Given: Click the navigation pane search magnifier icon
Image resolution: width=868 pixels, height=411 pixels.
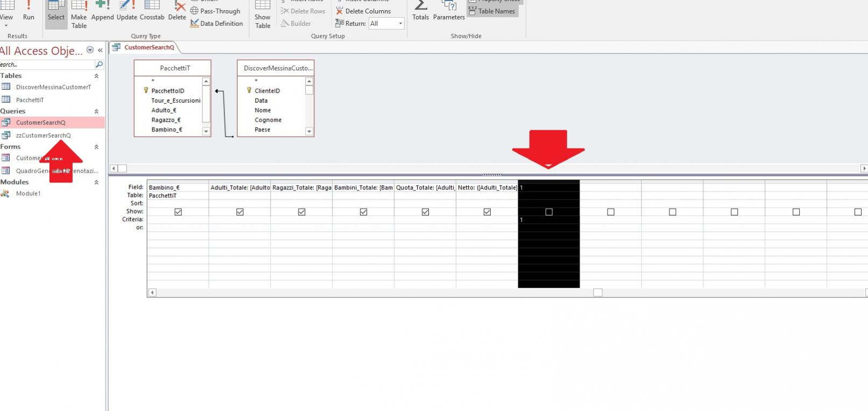Looking at the screenshot, I should (x=99, y=65).
